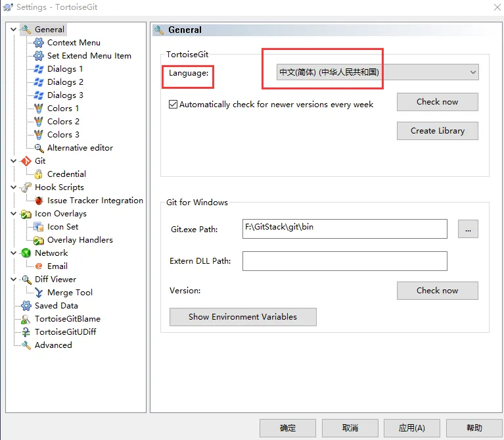
Task: Select Context Menu settings page
Action: [x=74, y=43]
